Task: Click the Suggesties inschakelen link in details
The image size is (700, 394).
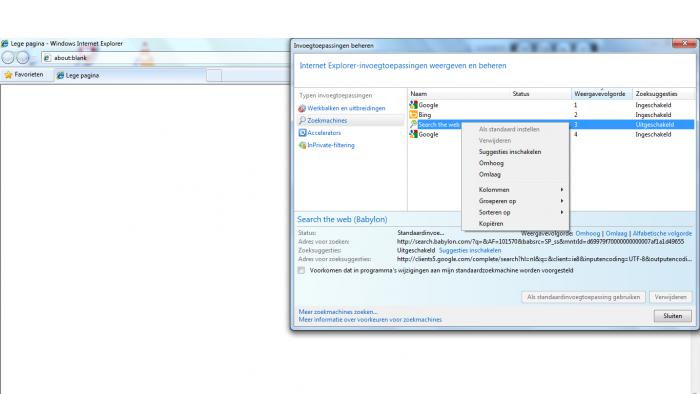Action: [x=470, y=250]
